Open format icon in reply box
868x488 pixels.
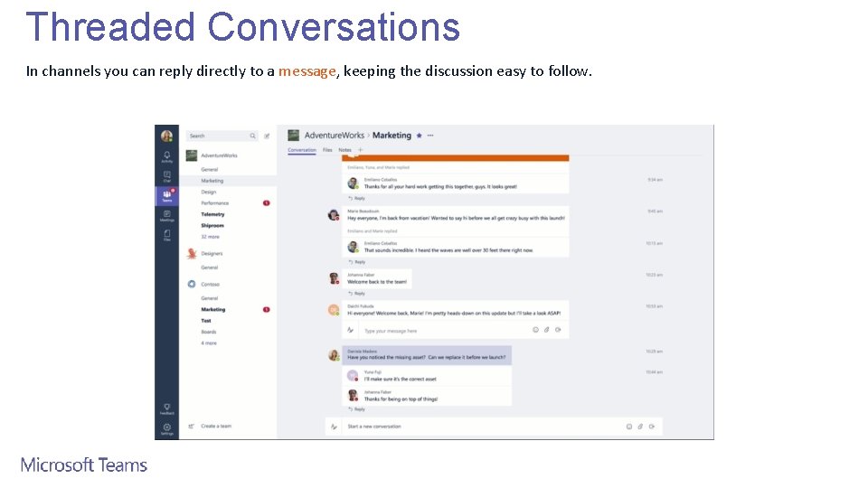351,331
